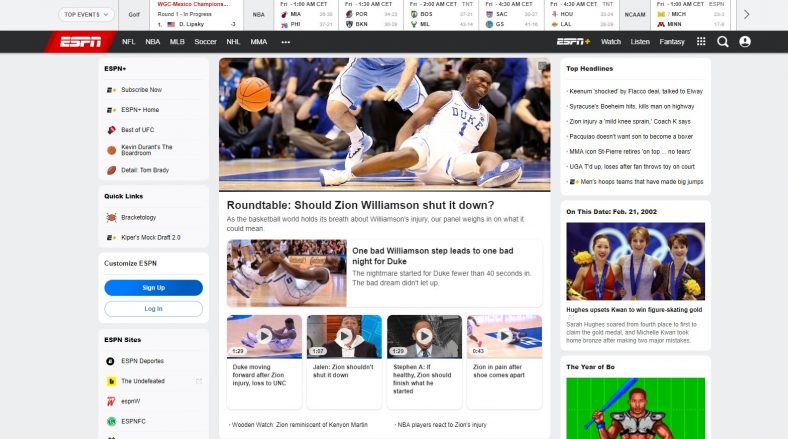Open One bad Williamson step article
This screenshot has height=439, width=788.
click(433, 256)
